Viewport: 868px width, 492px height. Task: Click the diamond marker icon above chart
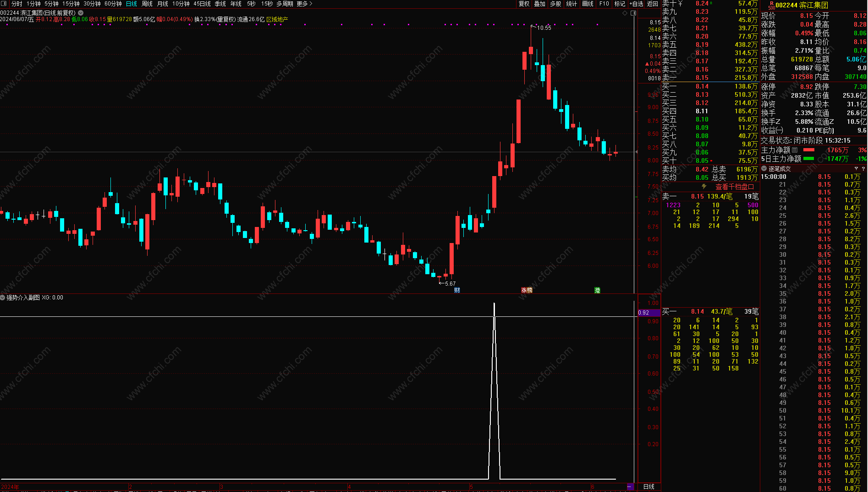click(625, 13)
